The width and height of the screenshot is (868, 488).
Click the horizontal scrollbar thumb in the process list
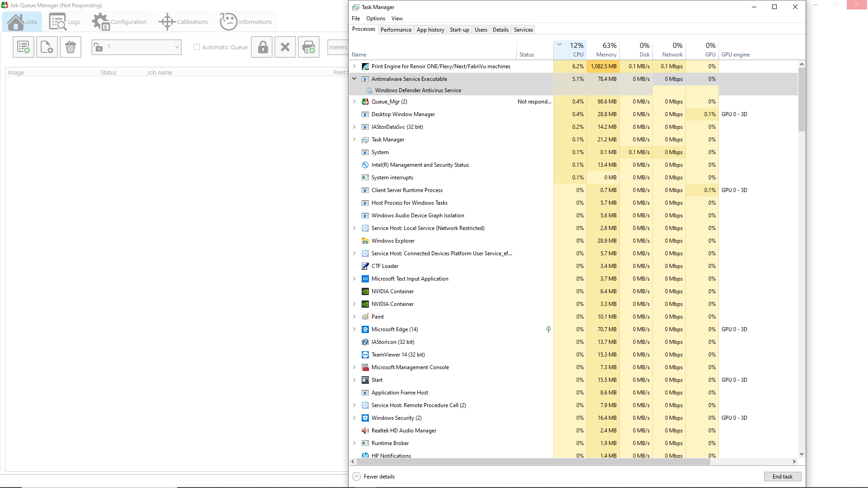click(533, 462)
